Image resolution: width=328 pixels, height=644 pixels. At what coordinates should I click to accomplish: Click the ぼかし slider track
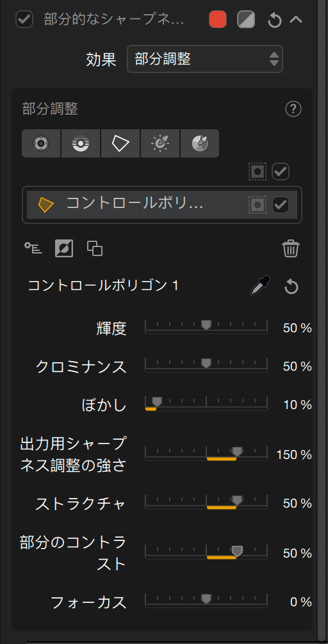[x=206, y=404]
